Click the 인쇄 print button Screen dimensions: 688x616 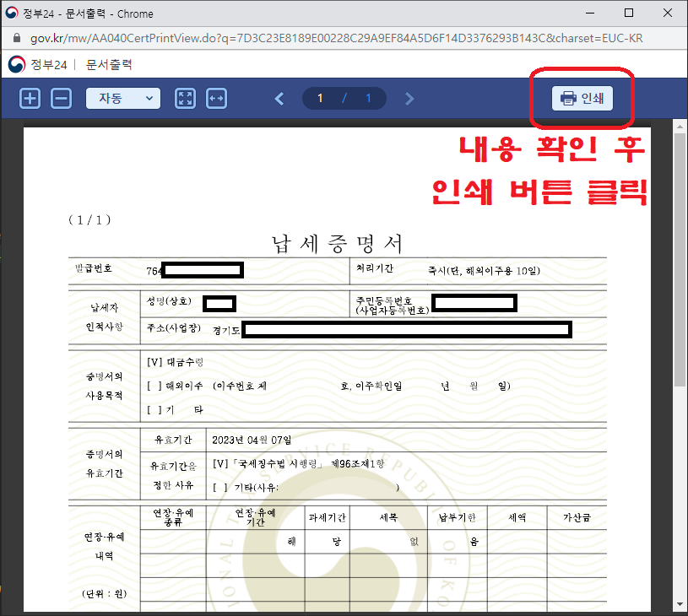(582, 98)
